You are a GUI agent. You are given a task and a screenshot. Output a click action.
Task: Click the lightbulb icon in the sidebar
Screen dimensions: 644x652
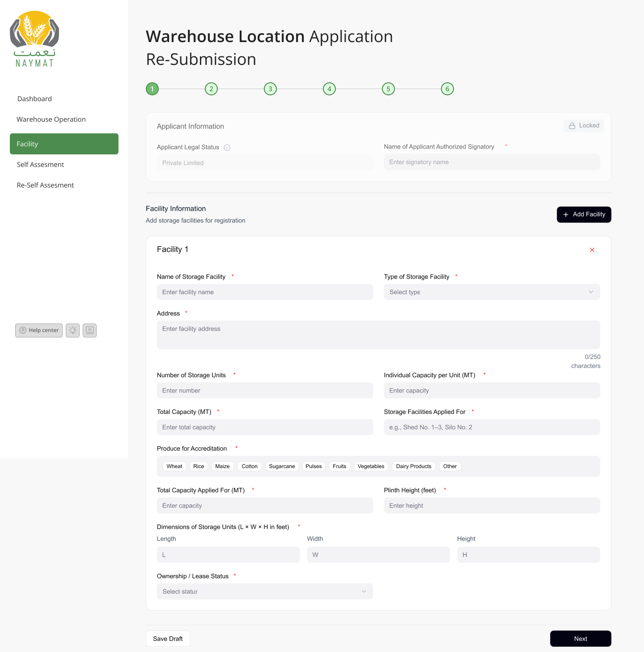(72, 330)
